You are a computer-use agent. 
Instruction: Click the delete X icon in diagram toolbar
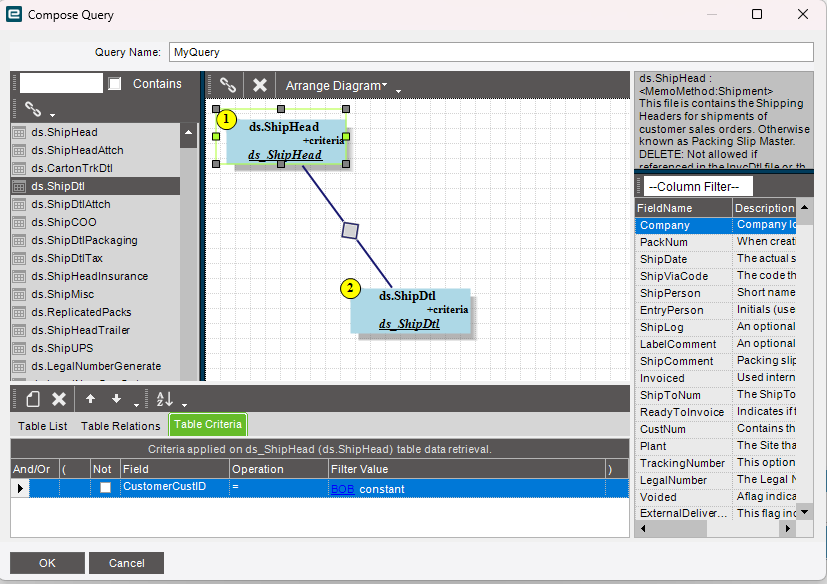[259, 86]
